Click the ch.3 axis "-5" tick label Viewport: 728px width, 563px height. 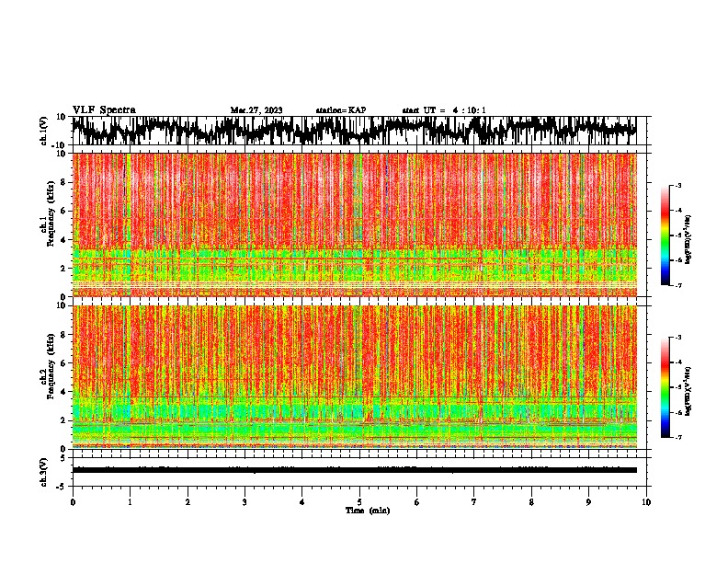[62, 487]
